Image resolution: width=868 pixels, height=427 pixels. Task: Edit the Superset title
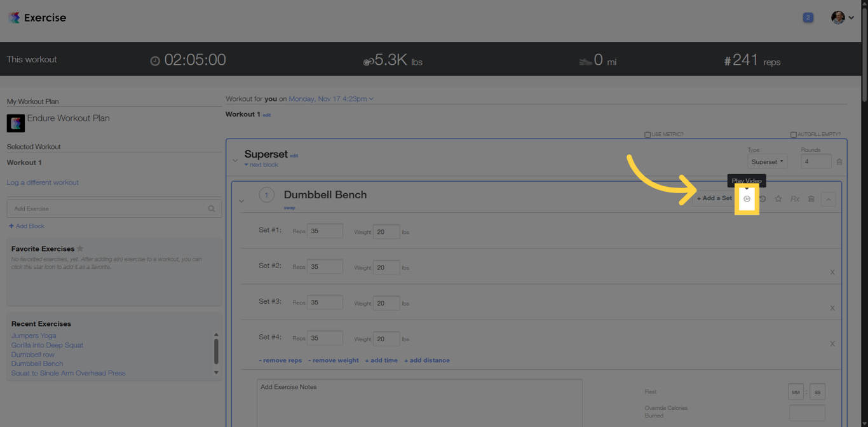tap(294, 156)
